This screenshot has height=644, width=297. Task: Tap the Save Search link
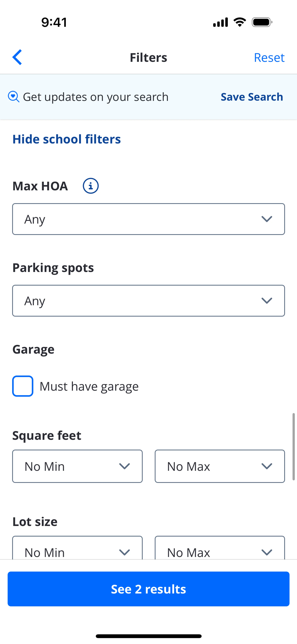point(252,97)
